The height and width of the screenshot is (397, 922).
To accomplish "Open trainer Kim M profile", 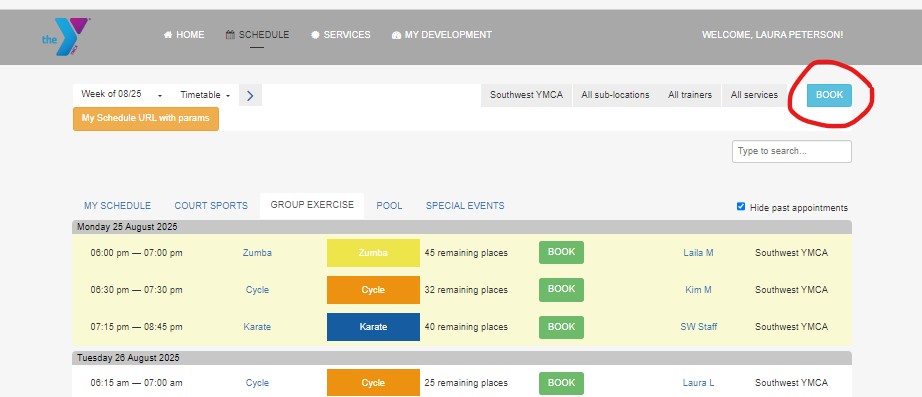I will coord(699,290).
